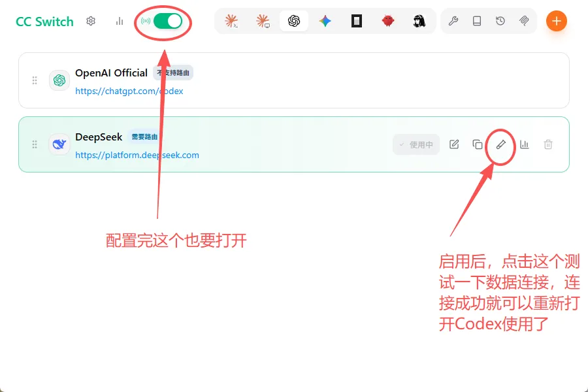View DeepSeek usage chart
The image size is (588, 392).
524,144
